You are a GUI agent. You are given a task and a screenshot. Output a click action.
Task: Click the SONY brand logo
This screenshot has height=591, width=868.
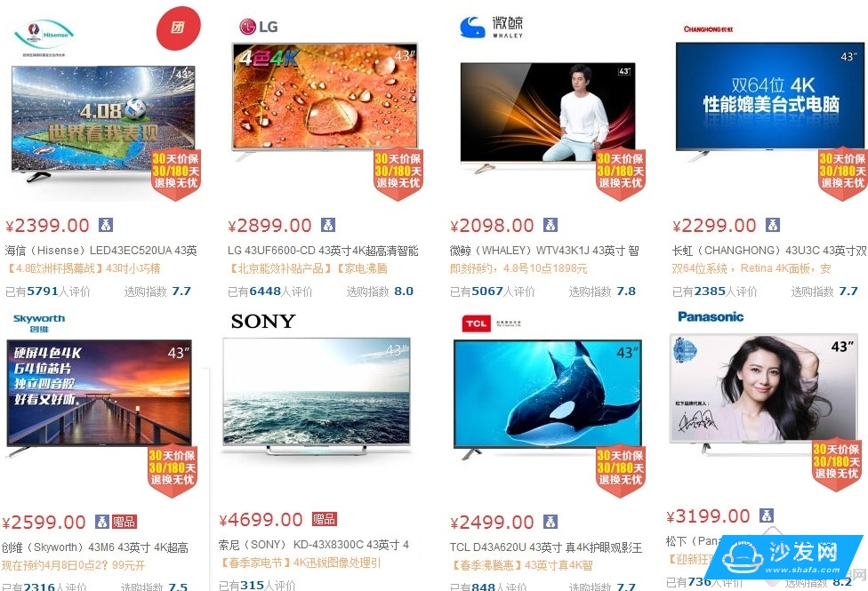[x=263, y=322]
